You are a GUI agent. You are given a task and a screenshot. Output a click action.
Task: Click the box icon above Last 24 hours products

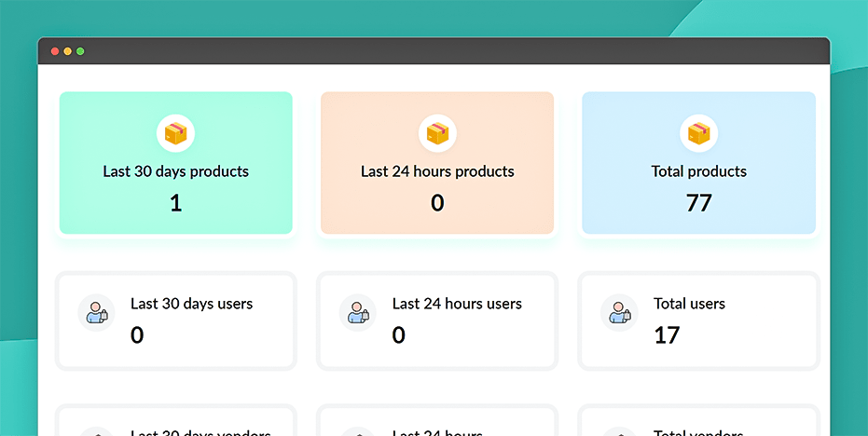(x=437, y=133)
